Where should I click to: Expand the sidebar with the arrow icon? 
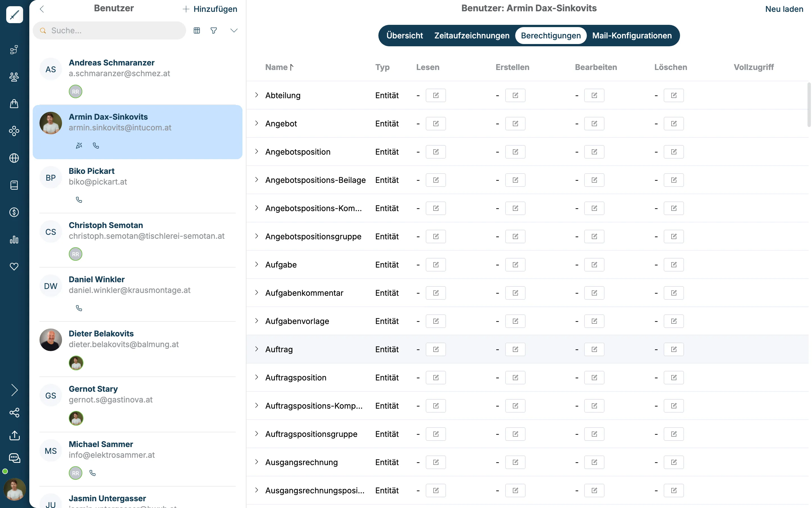point(14,390)
